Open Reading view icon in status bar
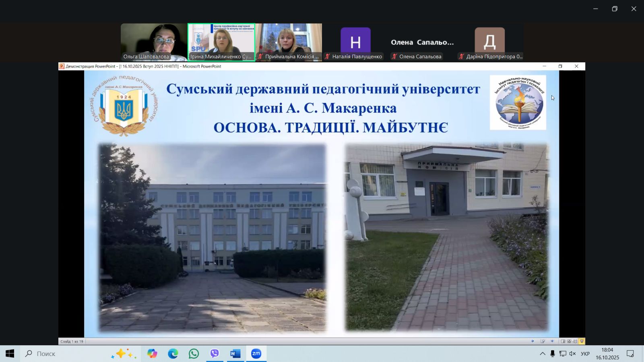This screenshot has width=644, height=362. pyautogui.click(x=575, y=341)
